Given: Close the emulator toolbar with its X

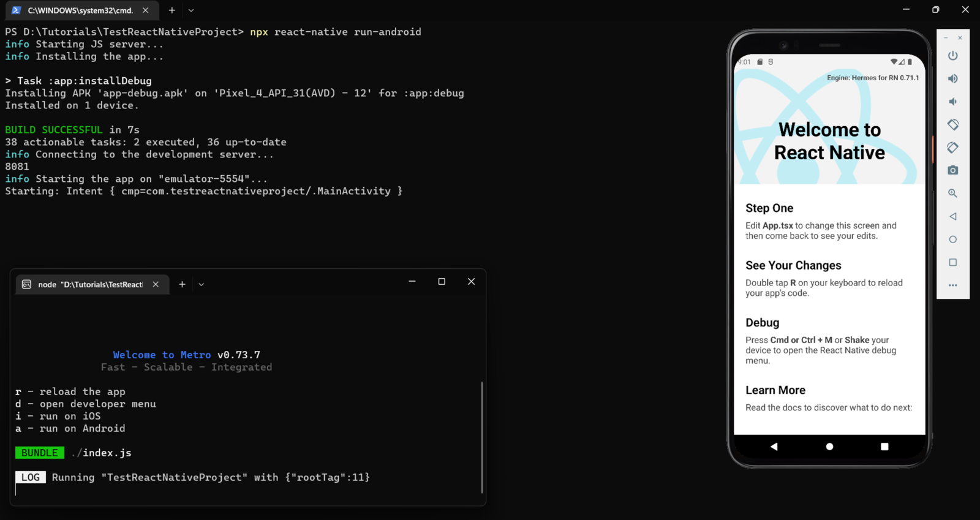Looking at the screenshot, I should [960, 38].
